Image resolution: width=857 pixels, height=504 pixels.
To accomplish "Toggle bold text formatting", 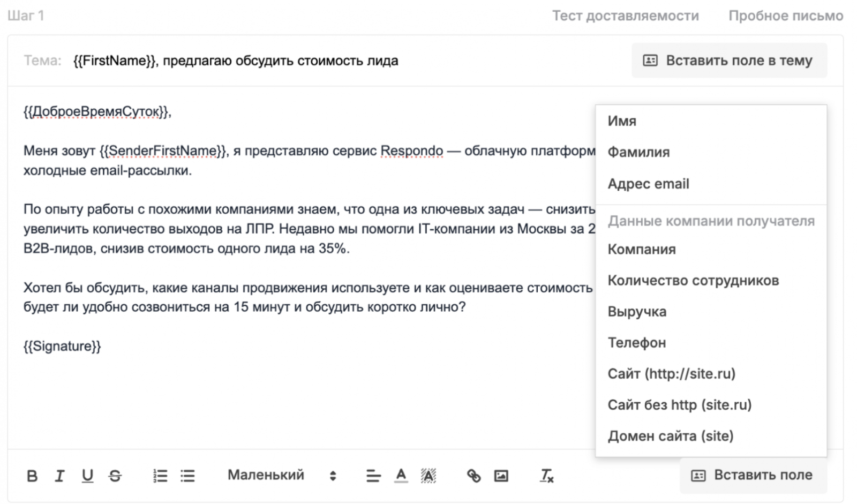I will click(32, 475).
